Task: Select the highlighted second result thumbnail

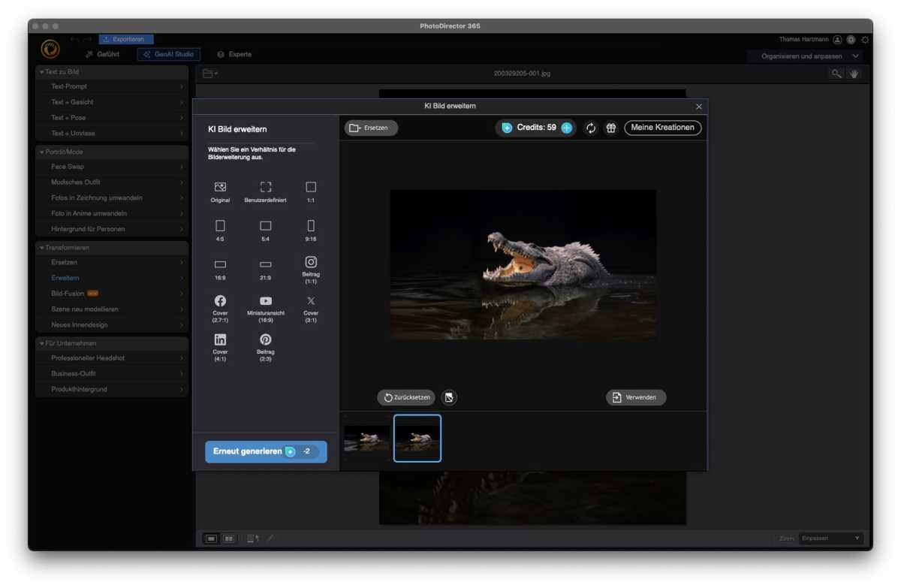Action: coord(417,439)
